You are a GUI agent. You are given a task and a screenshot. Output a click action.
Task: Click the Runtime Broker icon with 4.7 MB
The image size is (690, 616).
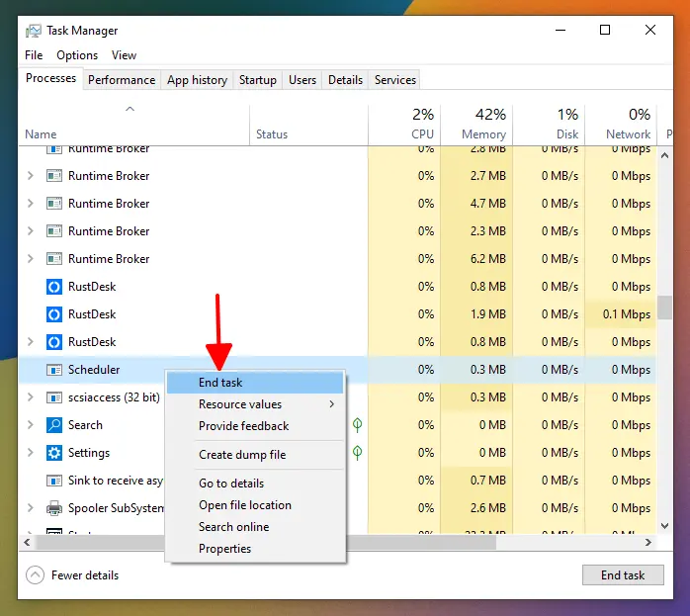click(54, 204)
